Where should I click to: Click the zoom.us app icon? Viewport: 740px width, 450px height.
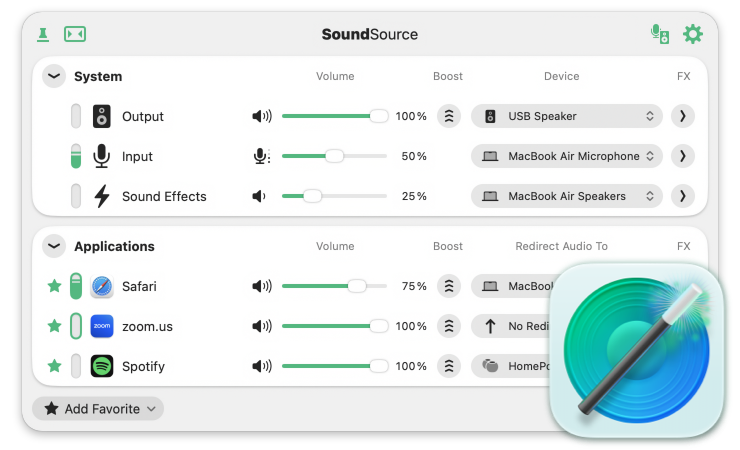(101, 326)
